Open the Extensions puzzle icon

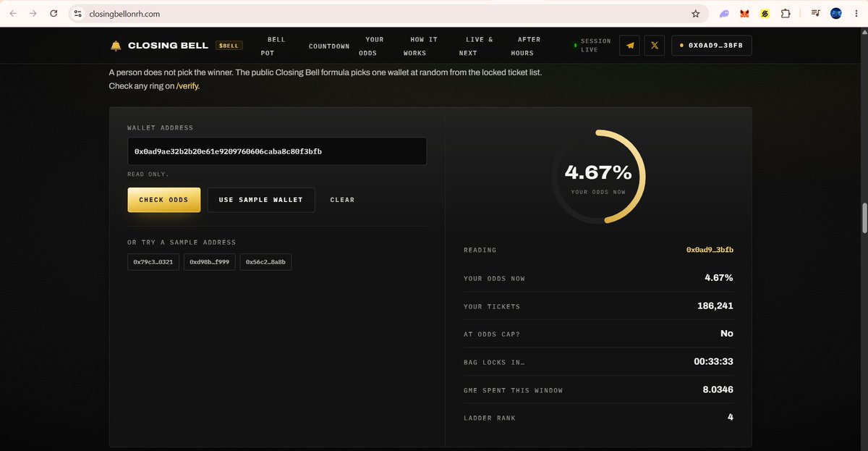tap(785, 13)
